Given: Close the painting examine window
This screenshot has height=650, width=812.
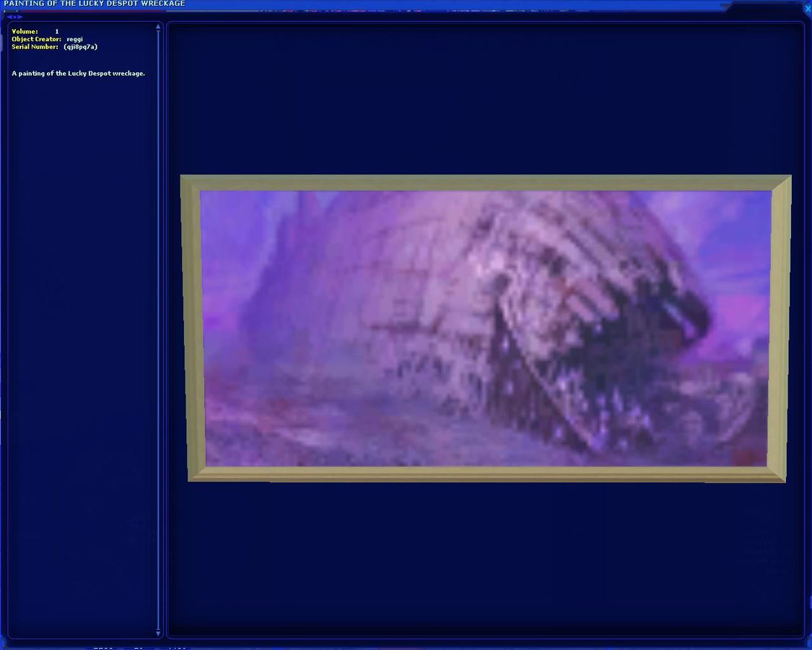Looking at the screenshot, I should coord(807,8).
